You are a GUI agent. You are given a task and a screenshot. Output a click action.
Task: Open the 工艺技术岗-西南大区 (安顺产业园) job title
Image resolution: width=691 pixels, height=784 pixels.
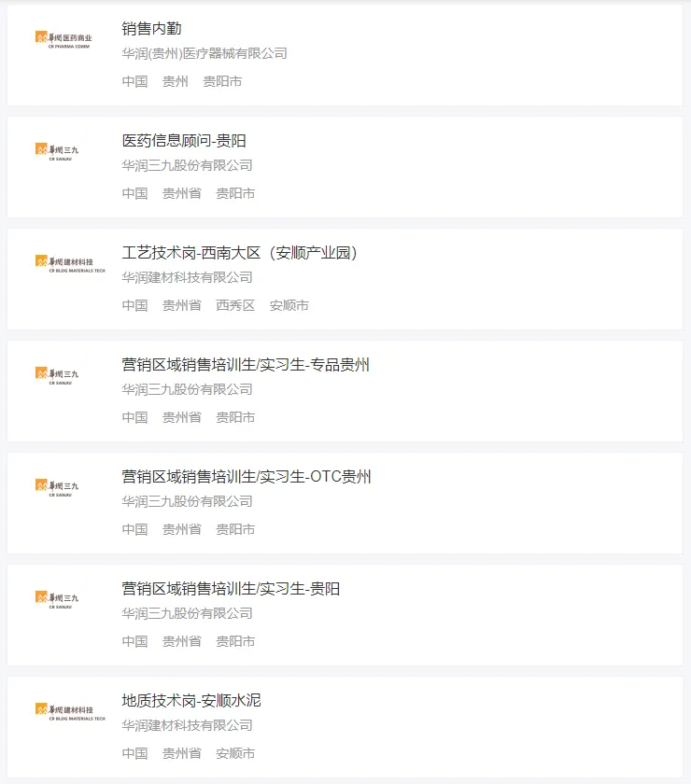pyautogui.click(x=240, y=253)
